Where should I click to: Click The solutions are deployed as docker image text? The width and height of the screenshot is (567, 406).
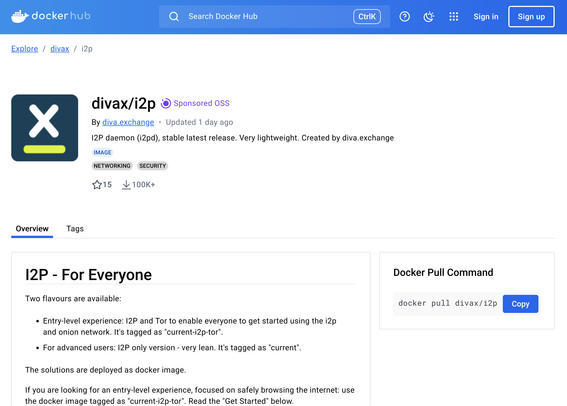tap(106, 370)
